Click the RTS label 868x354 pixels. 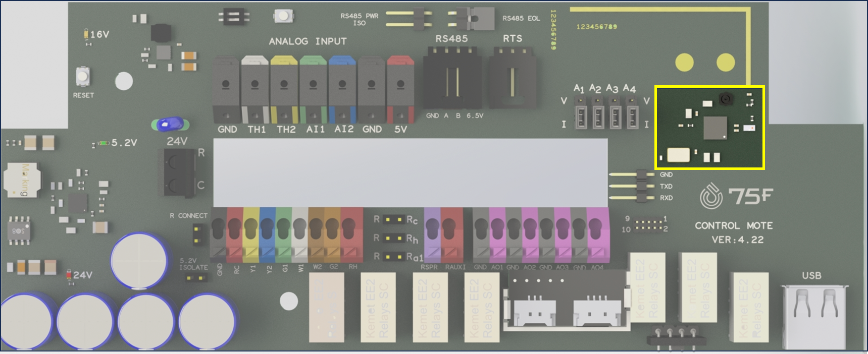[x=513, y=38]
